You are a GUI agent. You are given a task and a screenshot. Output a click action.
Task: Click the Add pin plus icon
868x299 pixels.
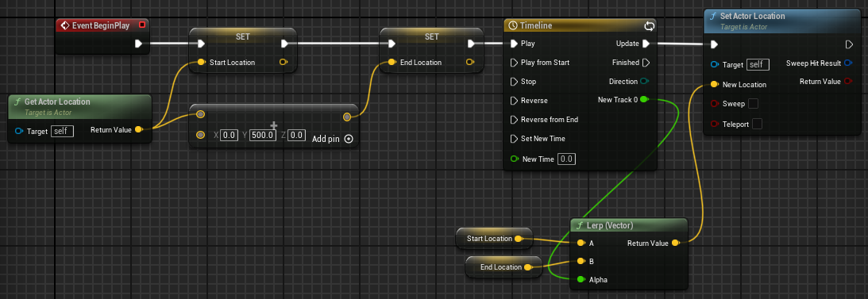tap(348, 139)
